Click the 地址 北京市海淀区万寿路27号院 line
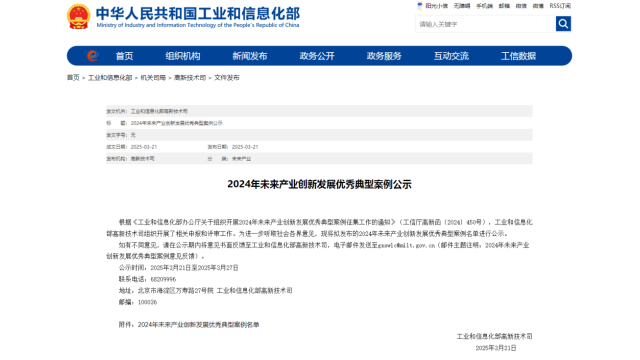This screenshot has width=640, height=360. tap(205, 291)
